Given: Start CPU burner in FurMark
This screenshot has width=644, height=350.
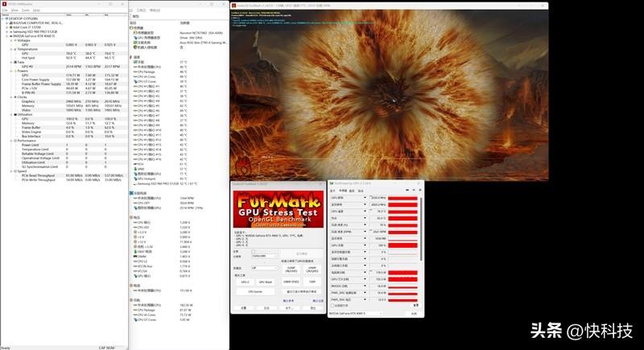Looking at the screenshot, I should (x=255, y=292).
